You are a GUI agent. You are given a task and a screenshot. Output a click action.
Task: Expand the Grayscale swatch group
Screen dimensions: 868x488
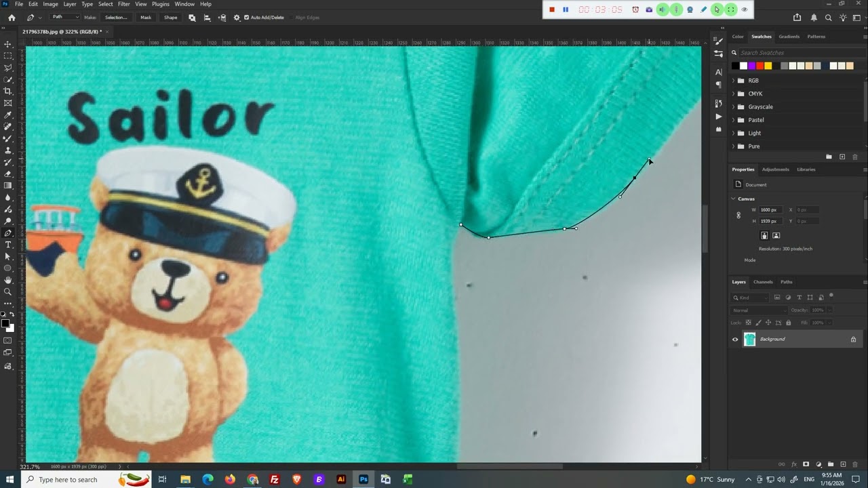[x=733, y=107]
